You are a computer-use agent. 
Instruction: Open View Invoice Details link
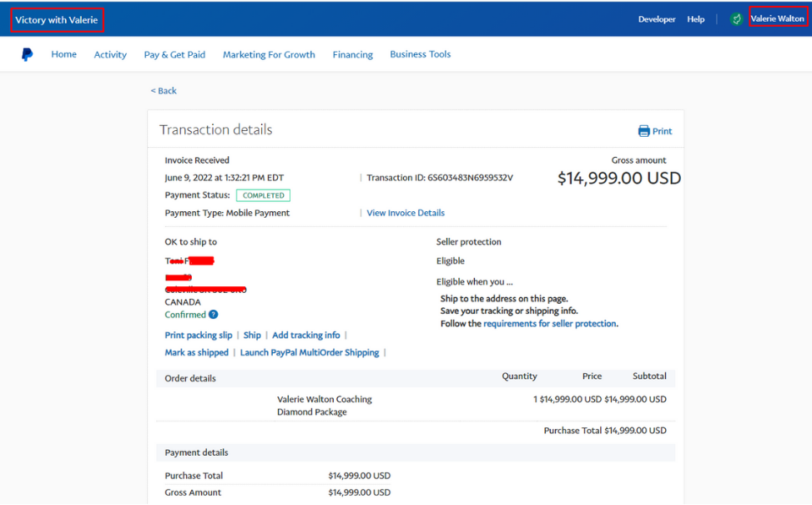(x=406, y=213)
